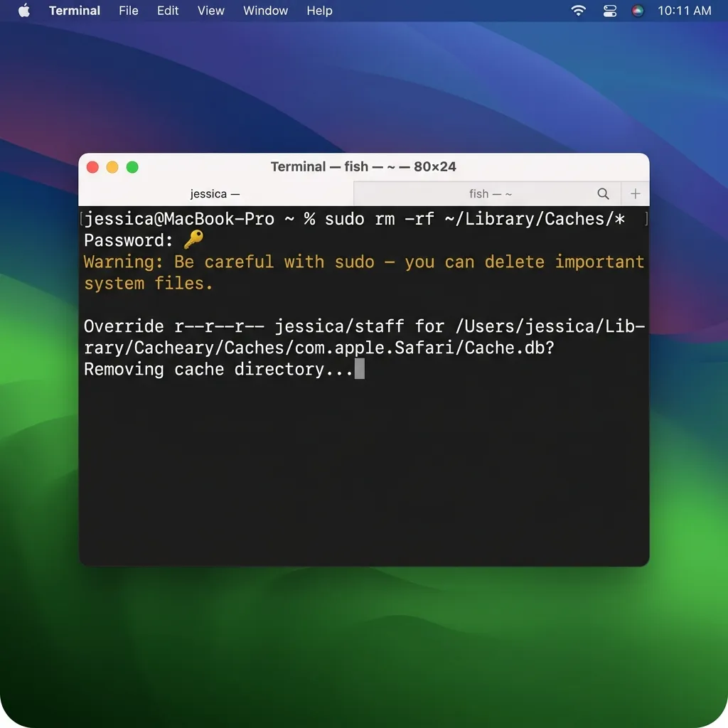Image resolution: width=728 pixels, height=728 pixels.
Task: Open the View menu
Action: click(x=210, y=10)
